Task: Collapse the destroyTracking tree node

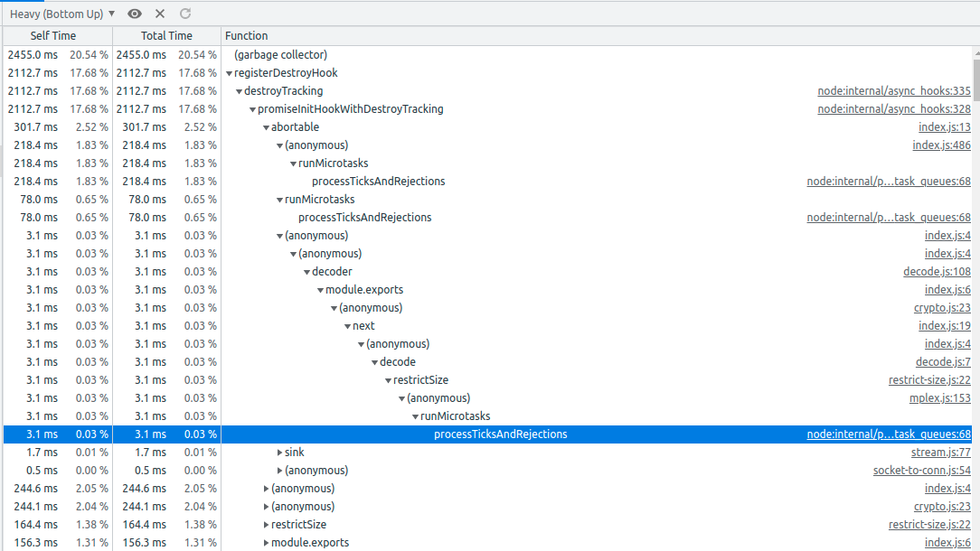Action: point(239,92)
